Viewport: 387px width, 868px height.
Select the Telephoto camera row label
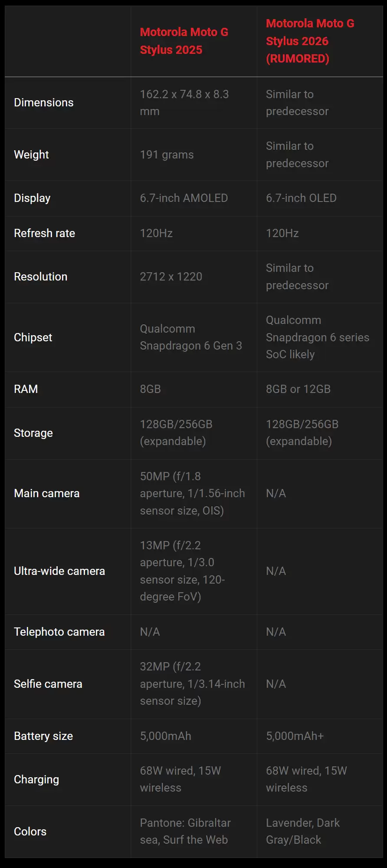[x=59, y=632]
